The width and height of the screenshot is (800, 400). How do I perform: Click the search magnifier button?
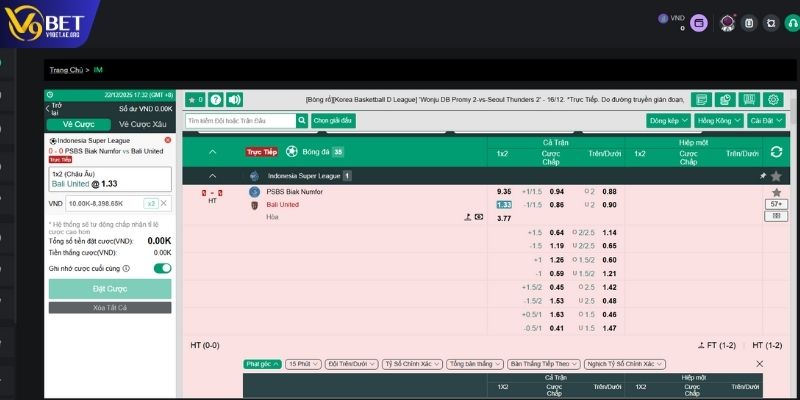click(302, 121)
